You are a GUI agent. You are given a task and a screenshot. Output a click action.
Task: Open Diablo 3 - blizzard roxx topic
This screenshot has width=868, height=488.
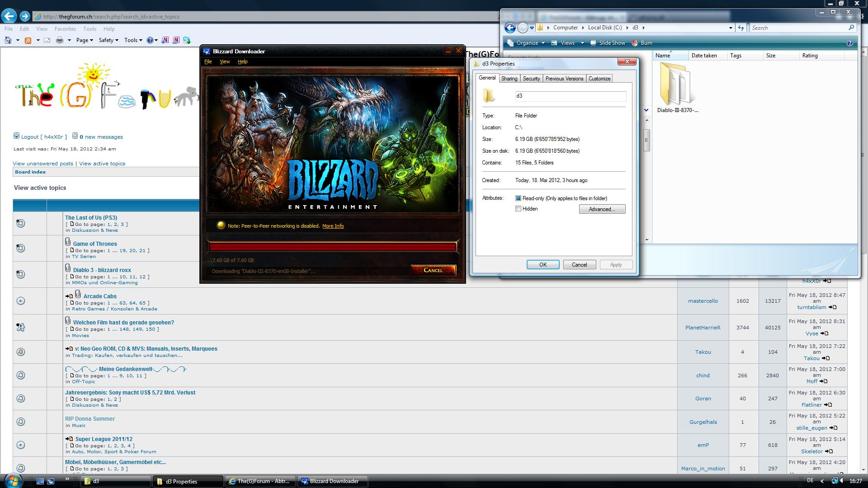point(102,270)
